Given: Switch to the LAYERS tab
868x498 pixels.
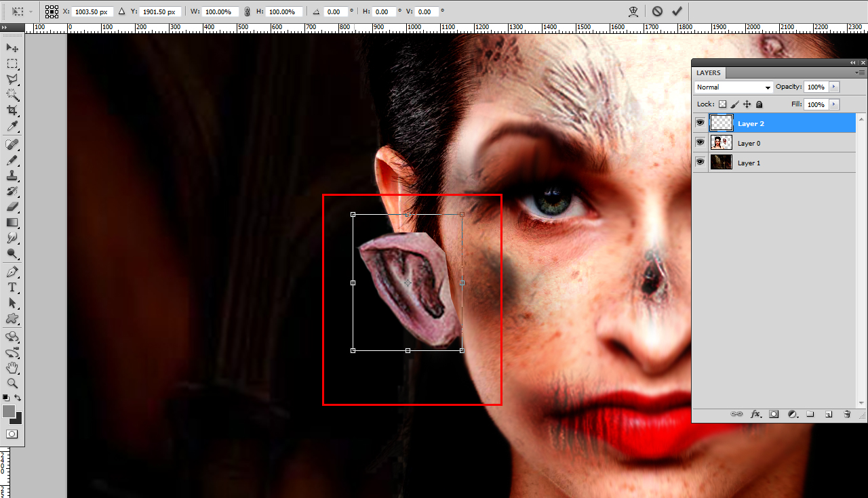Looking at the screenshot, I should pyautogui.click(x=709, y=72).
